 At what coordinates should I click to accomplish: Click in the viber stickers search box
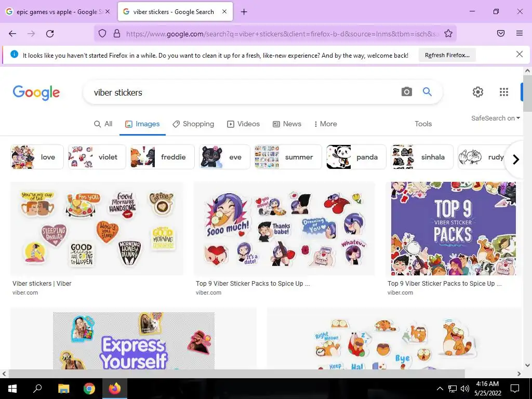[x=244, y=92]
